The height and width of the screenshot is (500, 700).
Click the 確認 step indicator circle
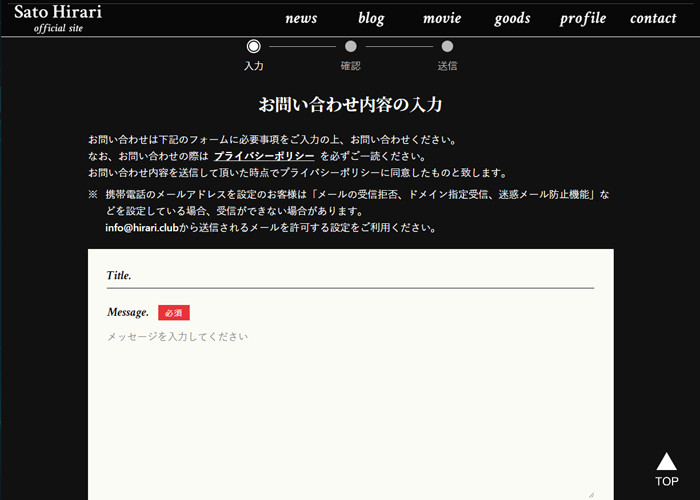click(350, 46)
